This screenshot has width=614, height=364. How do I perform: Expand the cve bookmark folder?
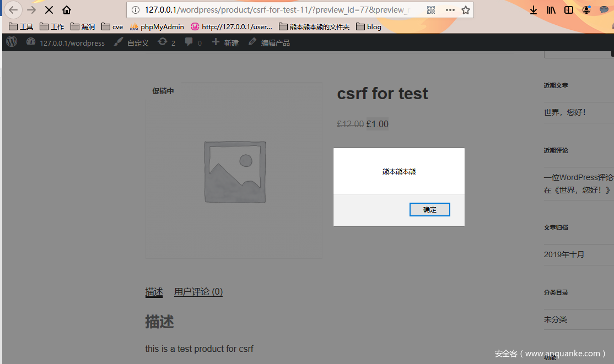(x=112, y=26)
